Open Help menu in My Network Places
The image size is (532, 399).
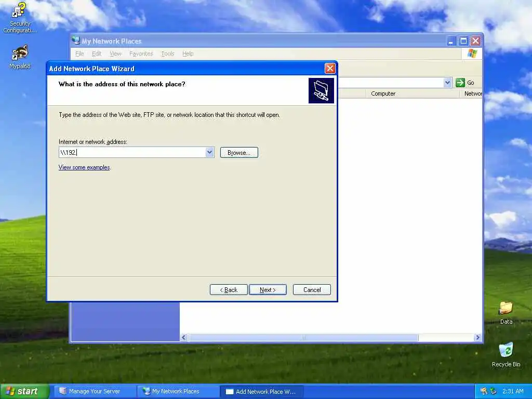point(188,54)
